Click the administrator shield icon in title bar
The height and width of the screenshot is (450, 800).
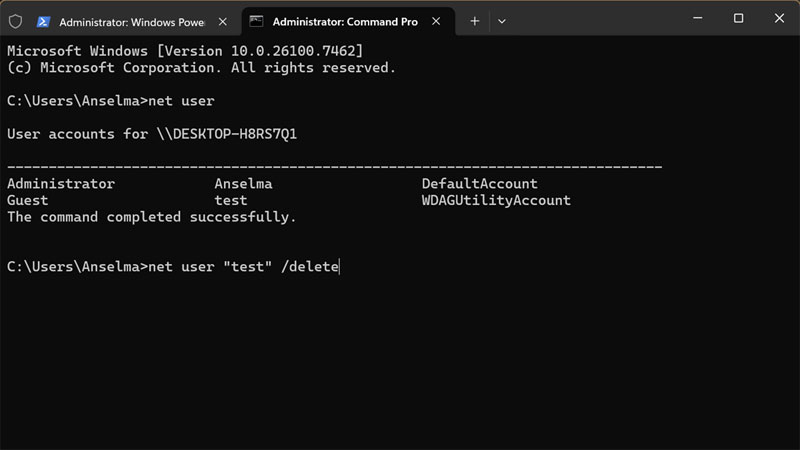tap(15, 20)
